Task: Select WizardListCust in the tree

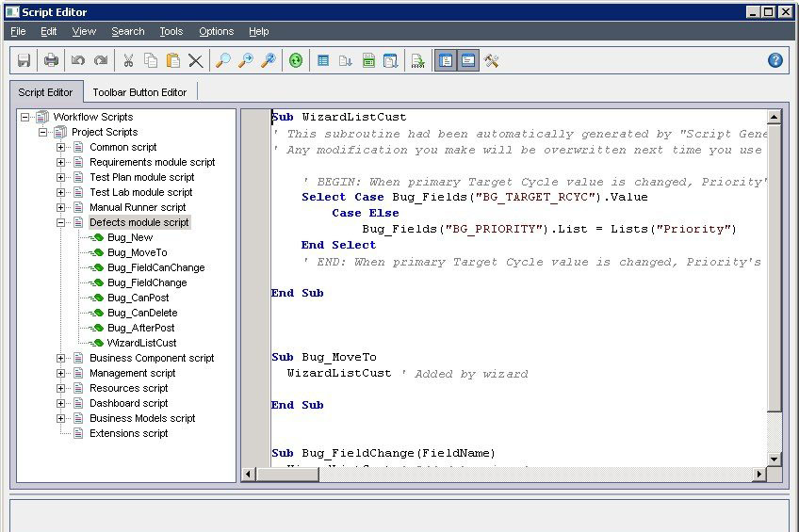Action: tap(141, 343)
